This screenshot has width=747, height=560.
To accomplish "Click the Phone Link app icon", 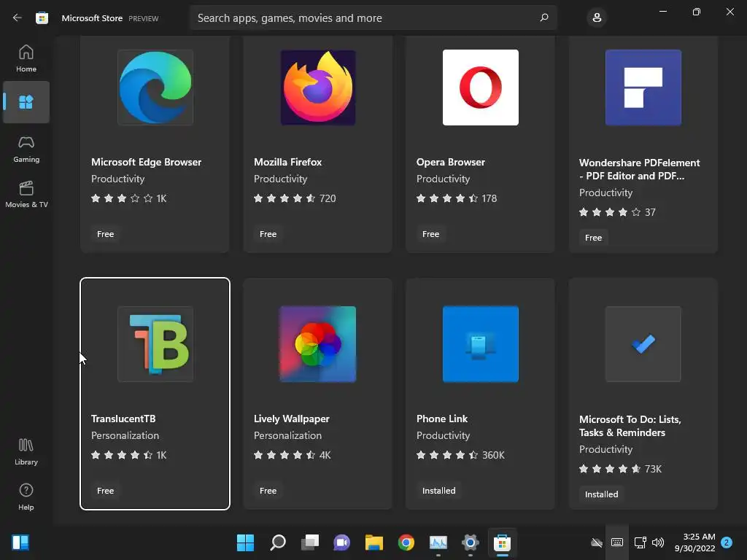I will (x=481, y=344).
